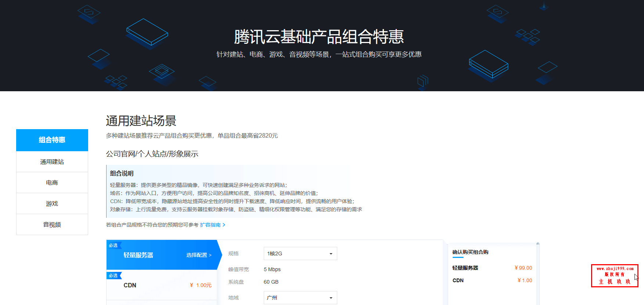Click the banner title 腾讯云基础产品组合特惠
The height and width of the screenshot is (305, 644).
pyautogui.click(x=319, y=37)
